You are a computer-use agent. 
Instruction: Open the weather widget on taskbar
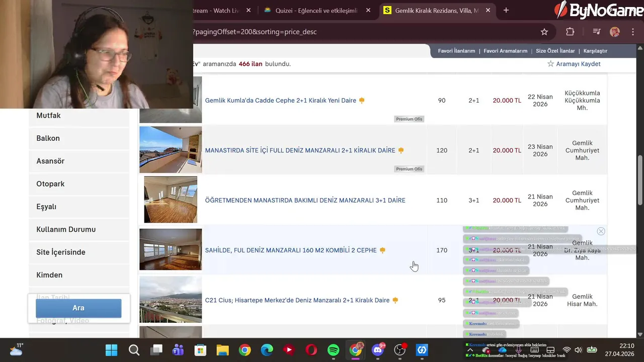click(16, 349)
